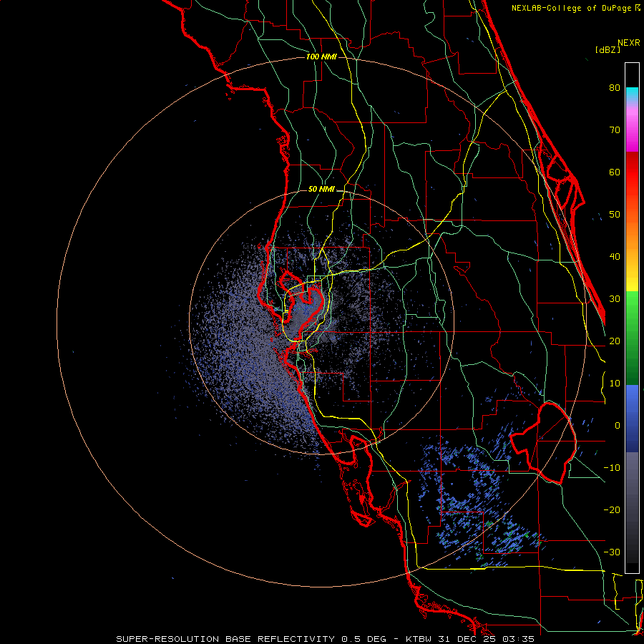The image size is (644, 644).
Task: Click the 10 value on the dBZ scale
Action: coord(615,384)
